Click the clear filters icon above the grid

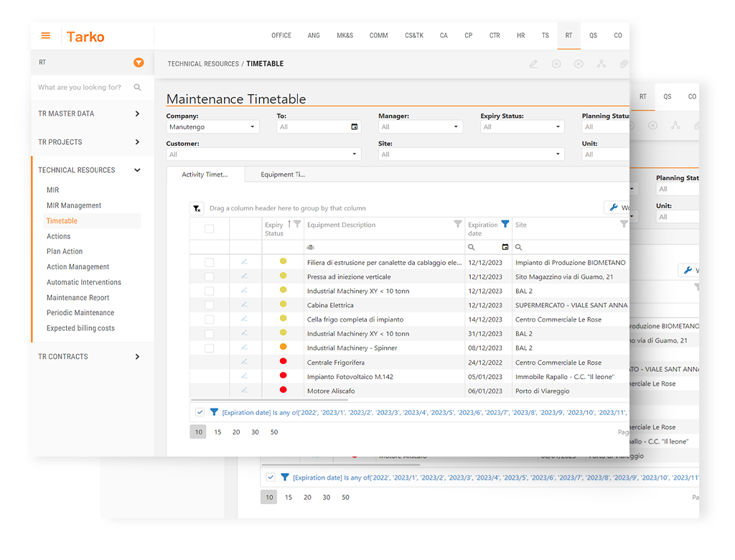pos(197,208)
